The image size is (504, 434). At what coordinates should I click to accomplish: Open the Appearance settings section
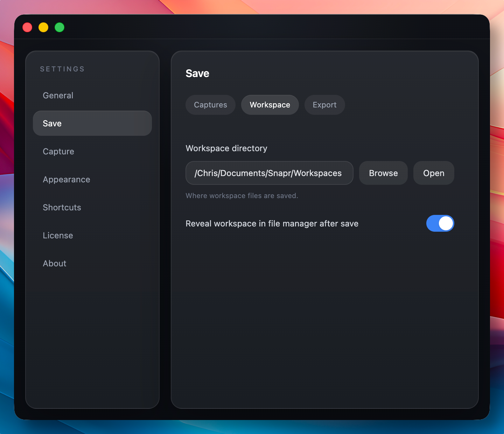coord(66,179)
